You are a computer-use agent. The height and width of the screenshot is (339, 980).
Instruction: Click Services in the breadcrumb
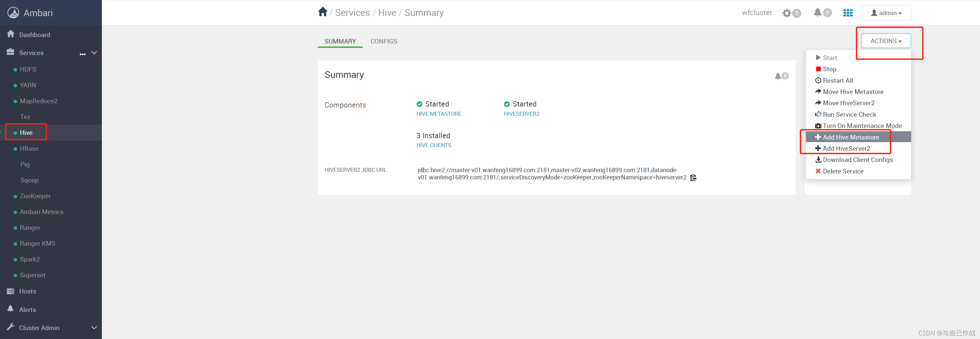click(x=352, y=13)
